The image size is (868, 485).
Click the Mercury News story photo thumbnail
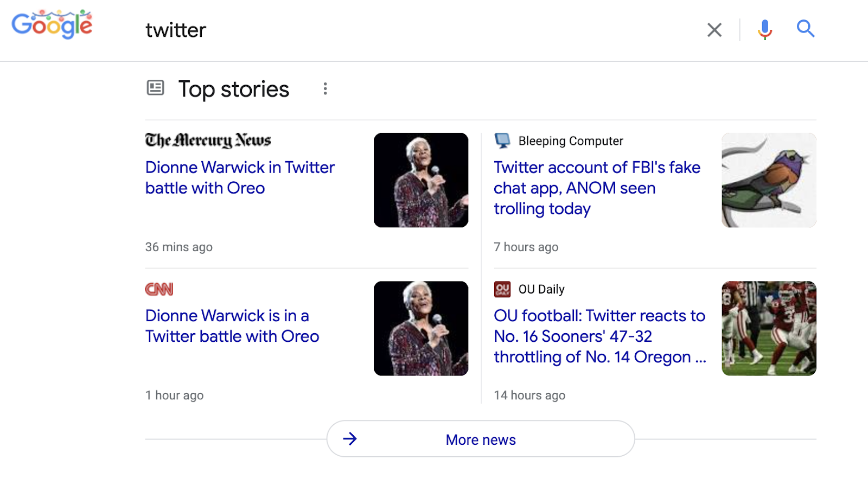421,180
